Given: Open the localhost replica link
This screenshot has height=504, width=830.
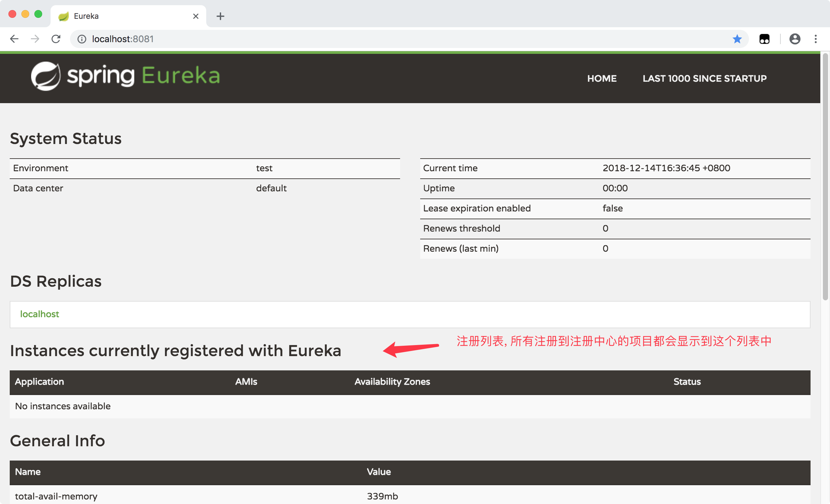Looking at the screenshot, I should click(40, 314).
